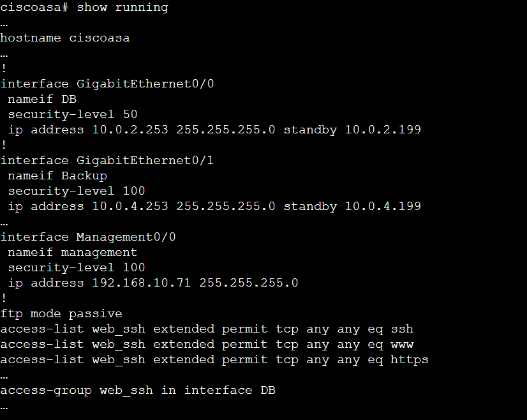Click the 'nameif DB' line
527x420 pixels.
(x=42, y=100)
